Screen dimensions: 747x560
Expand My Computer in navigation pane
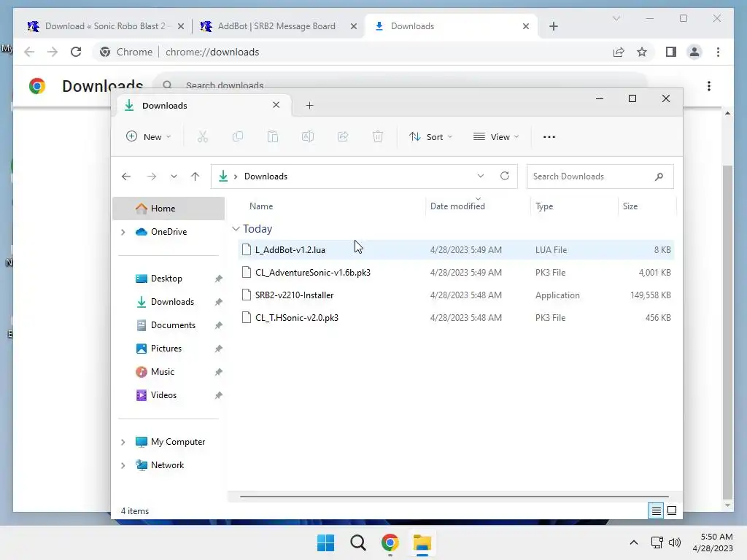pyautogui.click(x=123, y=442)
